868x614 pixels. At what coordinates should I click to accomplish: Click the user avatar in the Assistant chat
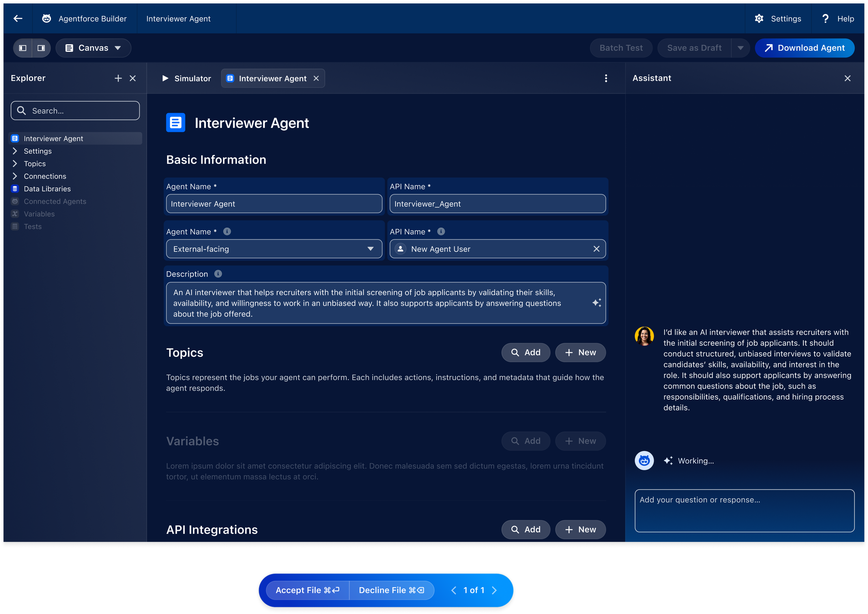[x=644, y=336]
